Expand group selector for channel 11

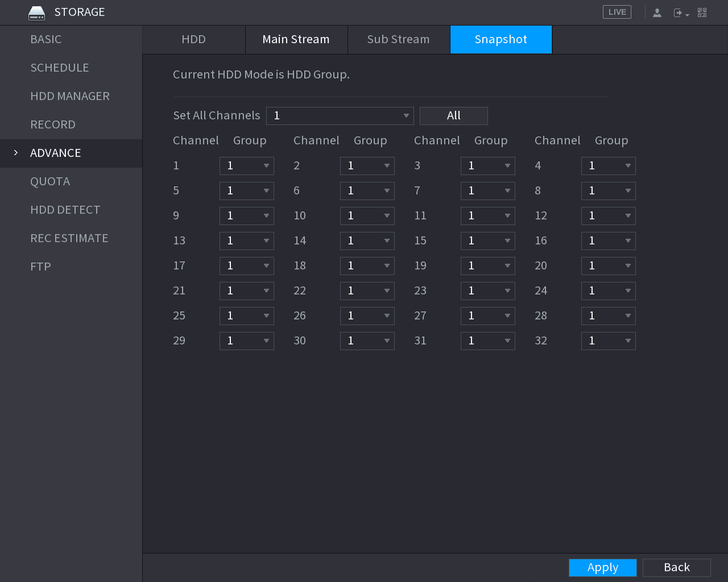point(488,215)
